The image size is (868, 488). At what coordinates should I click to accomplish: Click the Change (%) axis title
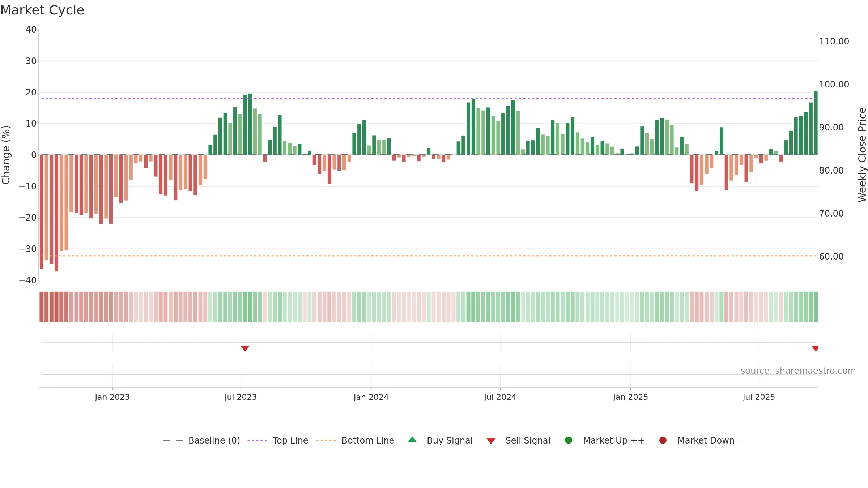pos(6,155)
